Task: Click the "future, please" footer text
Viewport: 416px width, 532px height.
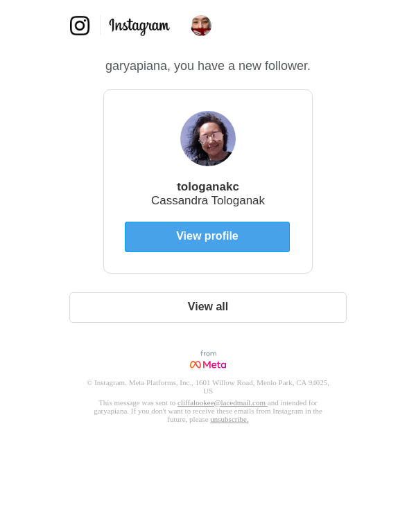Action: pos(187,419)
